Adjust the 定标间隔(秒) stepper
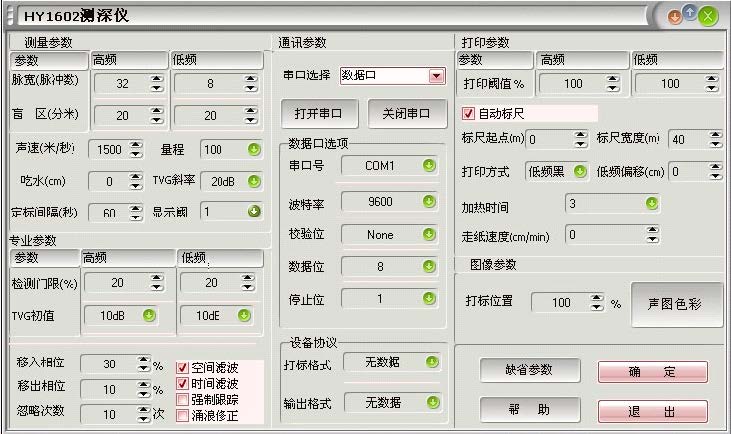Image resolution: width=731 pixels, height=434 pixels. click(x=136, y=212)
